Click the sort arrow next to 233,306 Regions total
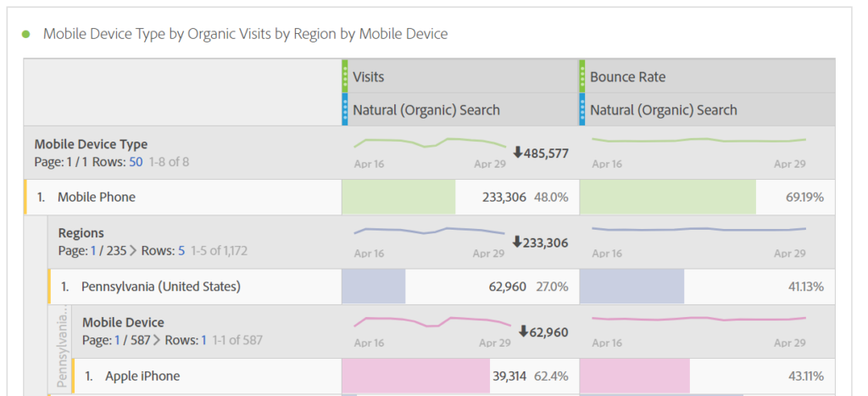This screenshot has height=396, width=868. coord(518,242)
